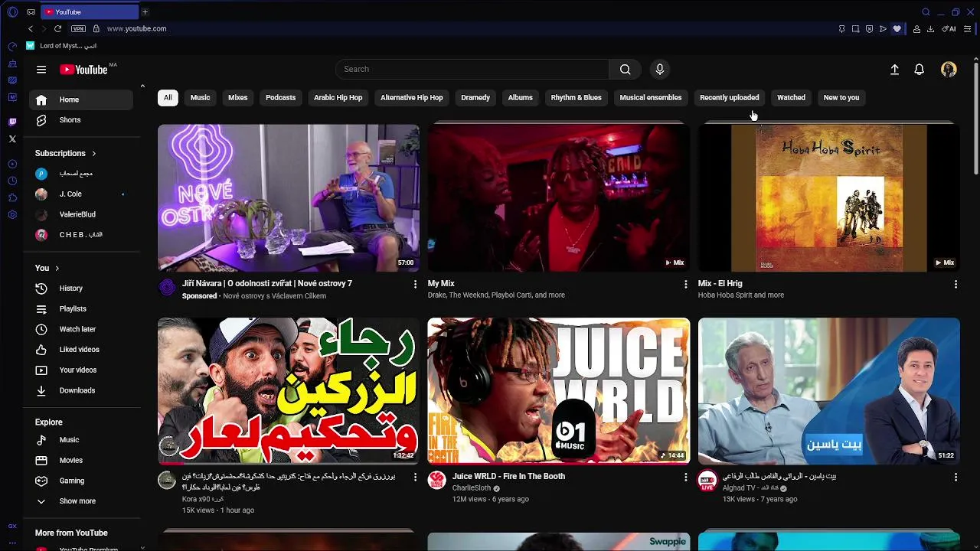980x551 pixels.
Task: Open GX Control speedometer in the sidebar
Action: (x=12, y=47)
